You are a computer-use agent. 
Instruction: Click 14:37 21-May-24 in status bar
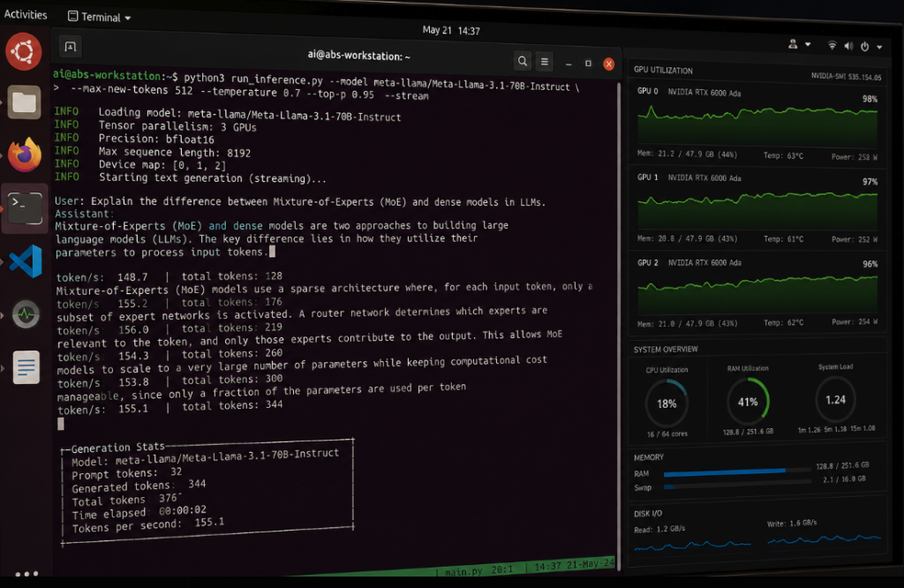tap(574, 566)
